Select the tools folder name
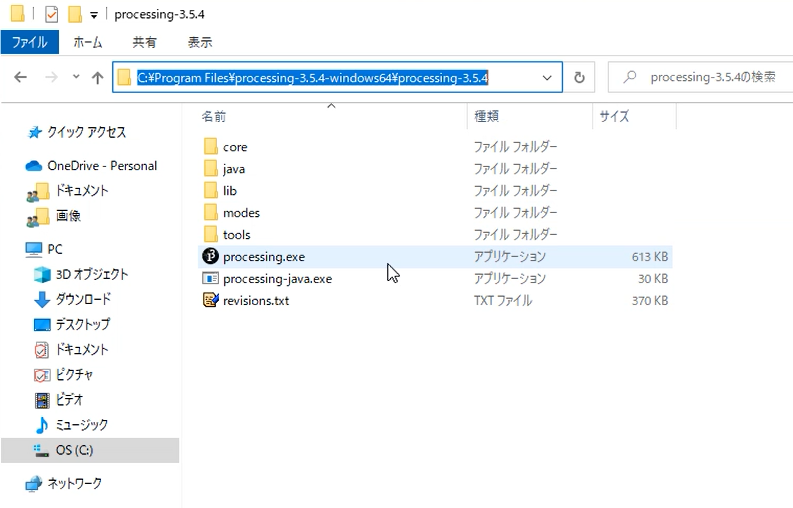 pos(237,235)
